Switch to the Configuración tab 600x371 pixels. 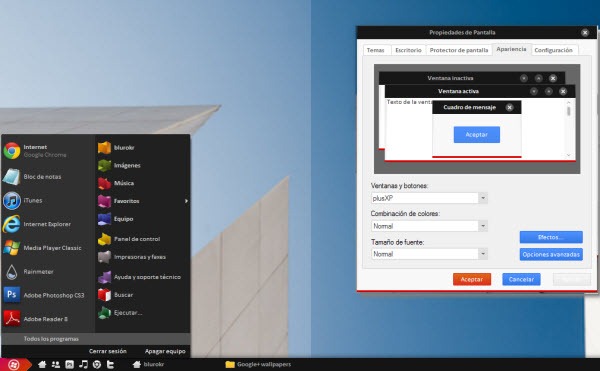[553, 50]
